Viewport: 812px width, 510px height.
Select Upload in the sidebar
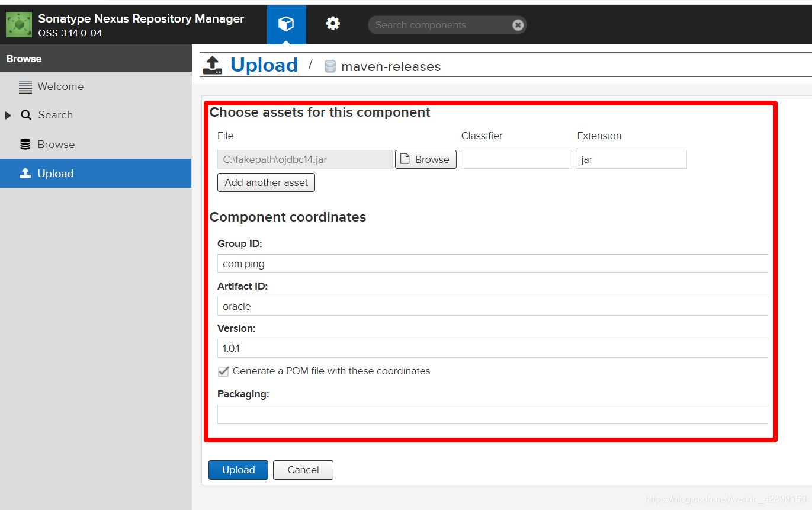(95, 173)
